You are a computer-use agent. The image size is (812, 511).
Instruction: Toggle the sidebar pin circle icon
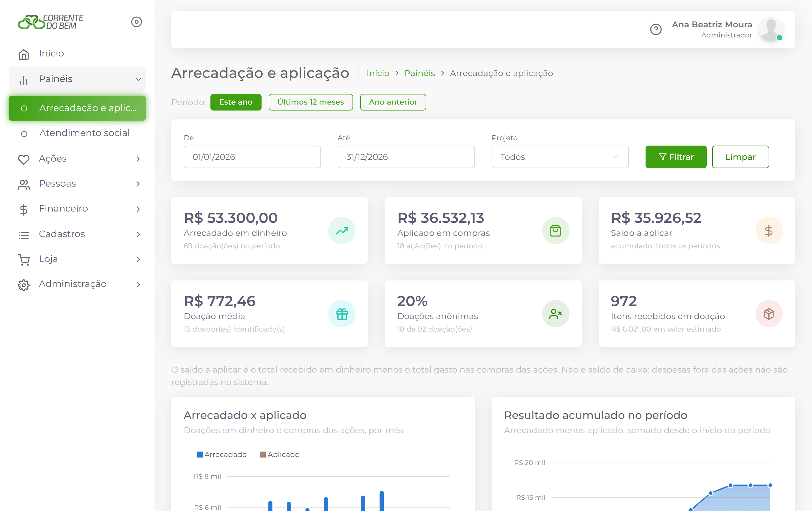point(136,22)
